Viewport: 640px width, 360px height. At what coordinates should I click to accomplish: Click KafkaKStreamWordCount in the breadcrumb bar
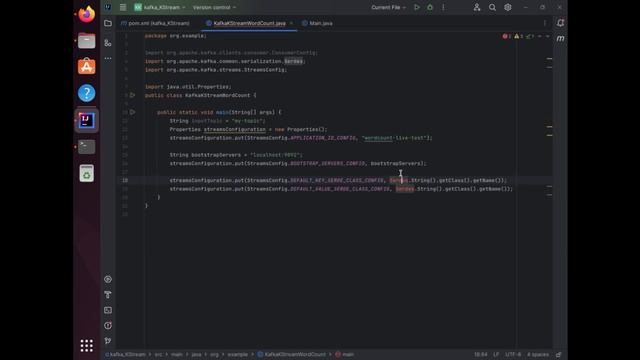(x=291, y=354)
